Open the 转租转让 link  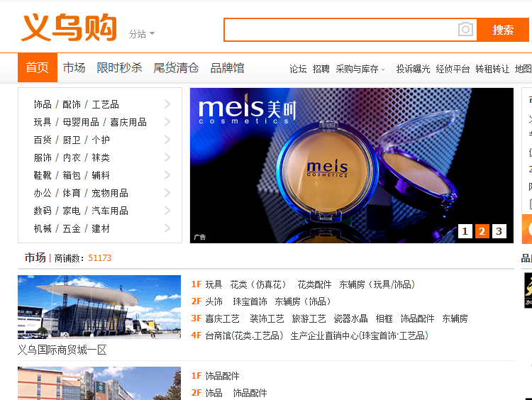(x=492, y=69)
